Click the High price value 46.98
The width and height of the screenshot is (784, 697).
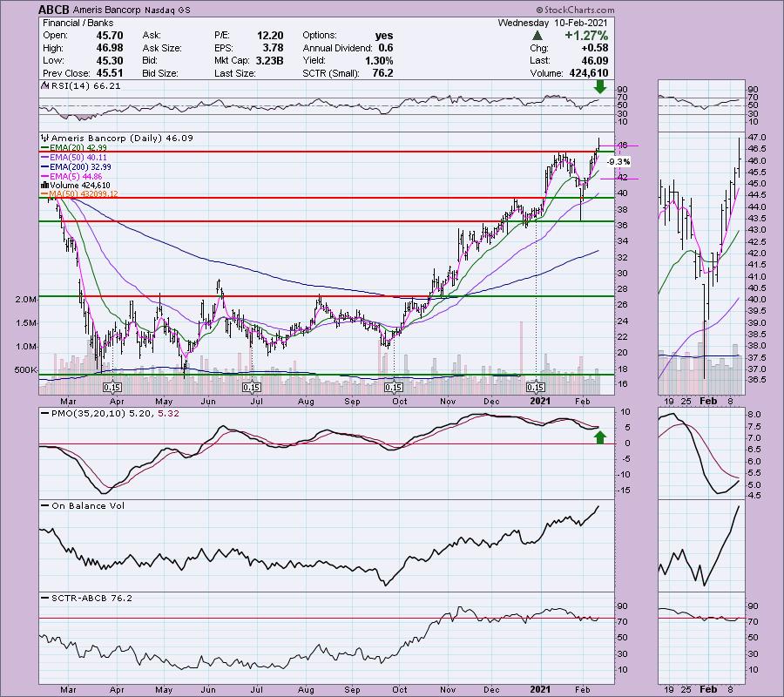coord(110,48)
